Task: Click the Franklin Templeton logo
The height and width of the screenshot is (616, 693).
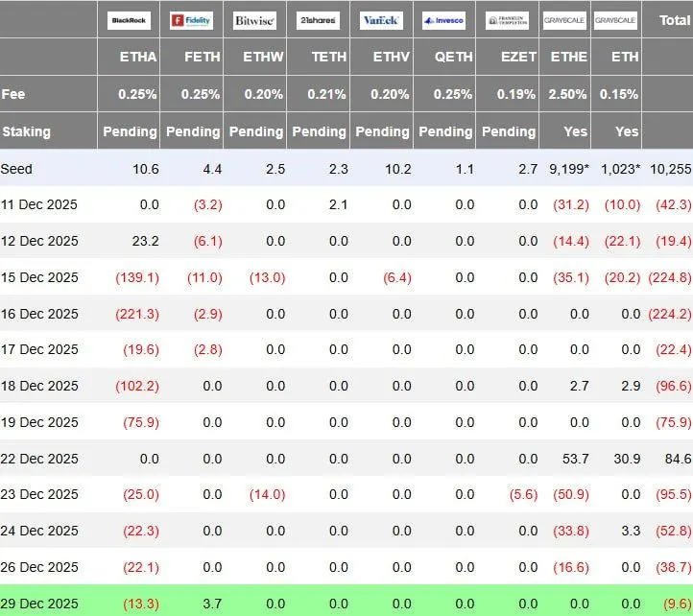Action: click(508, 19)
